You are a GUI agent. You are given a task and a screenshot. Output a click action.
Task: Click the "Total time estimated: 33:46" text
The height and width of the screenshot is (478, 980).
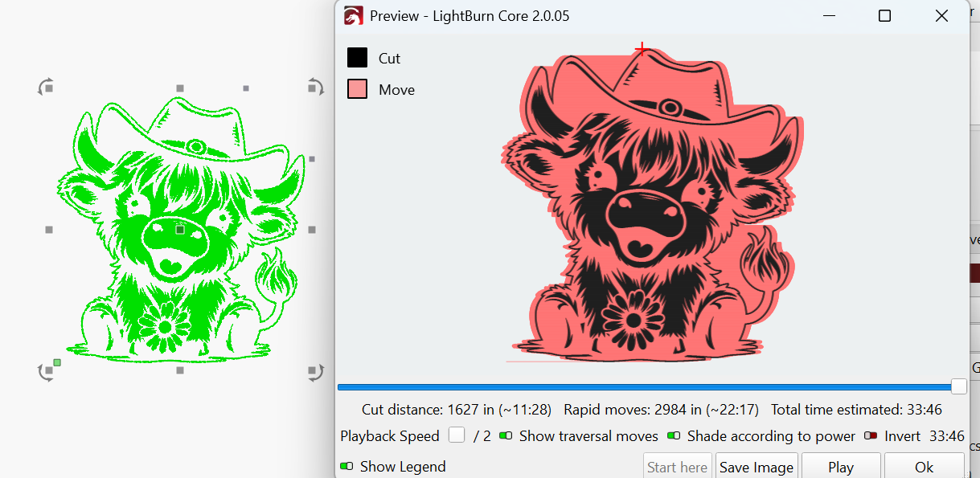[856, 410]
